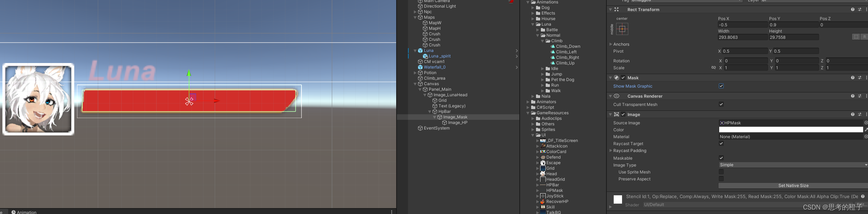Select the JoyStick sprite asset

click(x=552, y=196)
